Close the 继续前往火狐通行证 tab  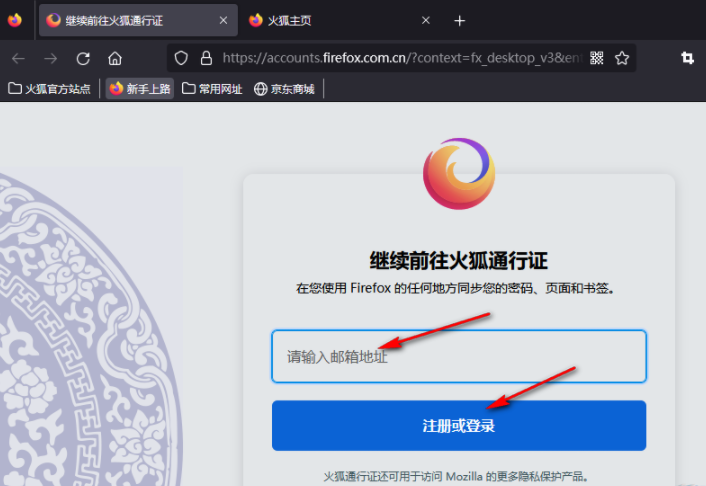[x=223, y=20]
